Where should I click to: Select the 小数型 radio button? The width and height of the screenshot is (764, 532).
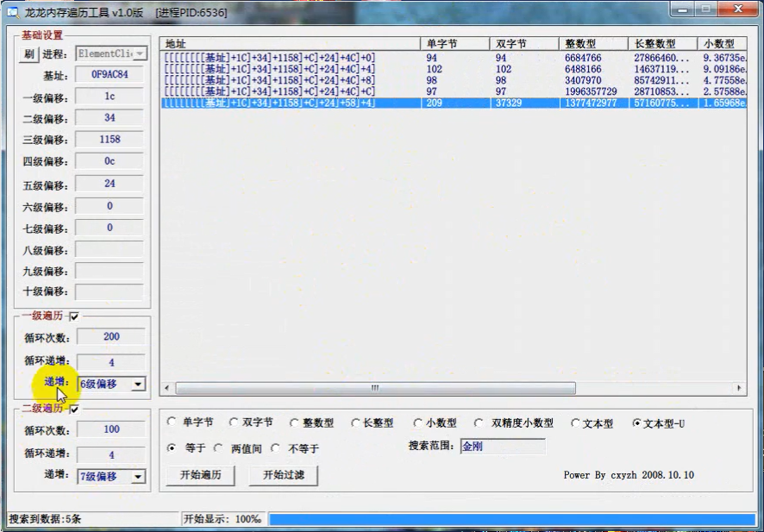[417, 422]
